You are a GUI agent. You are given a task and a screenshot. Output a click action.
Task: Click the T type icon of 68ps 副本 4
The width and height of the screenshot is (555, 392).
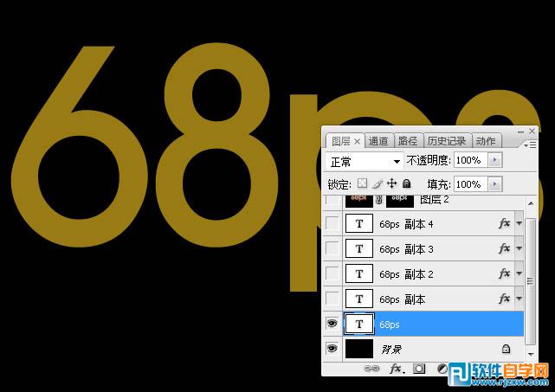click(x=359, y=223)
